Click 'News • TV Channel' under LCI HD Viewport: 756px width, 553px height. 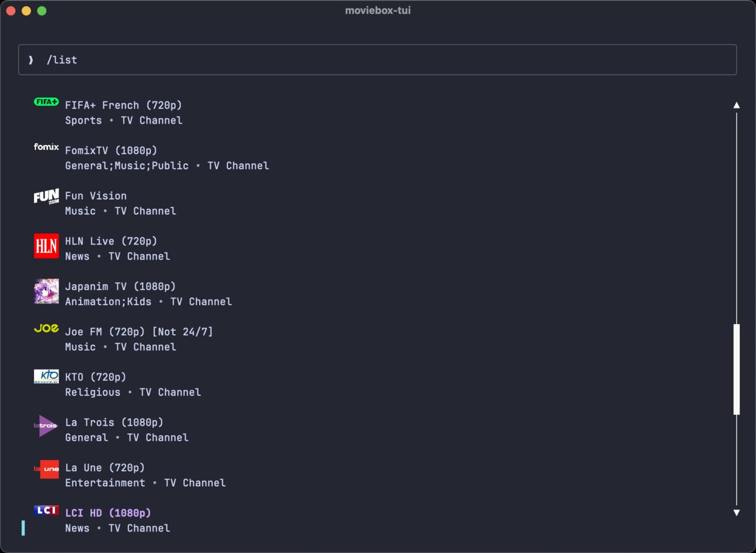(x=117, y=529)
